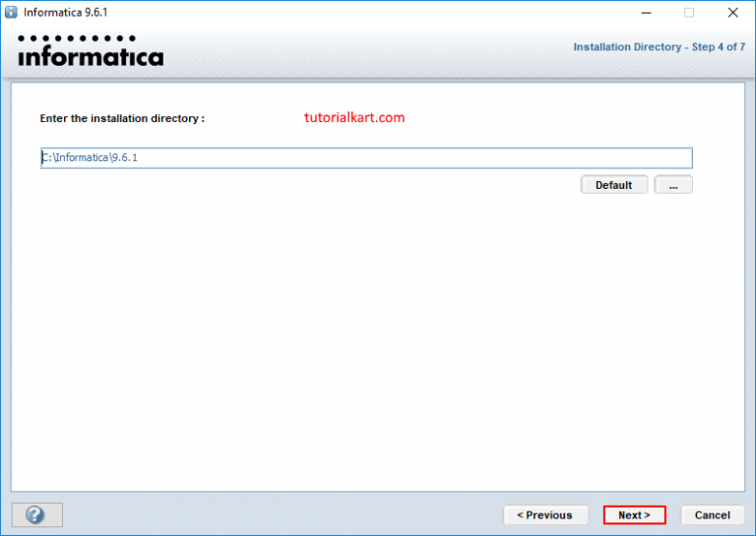Click the informatica logo in header
Viewport: 756px width, 536px height.
[91, 50]
